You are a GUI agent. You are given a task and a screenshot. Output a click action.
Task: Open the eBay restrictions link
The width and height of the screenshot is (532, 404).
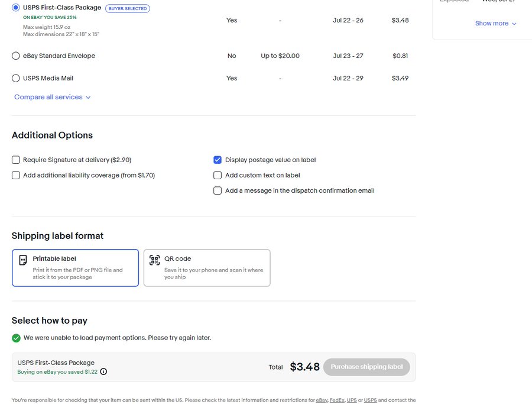(322, 400)
